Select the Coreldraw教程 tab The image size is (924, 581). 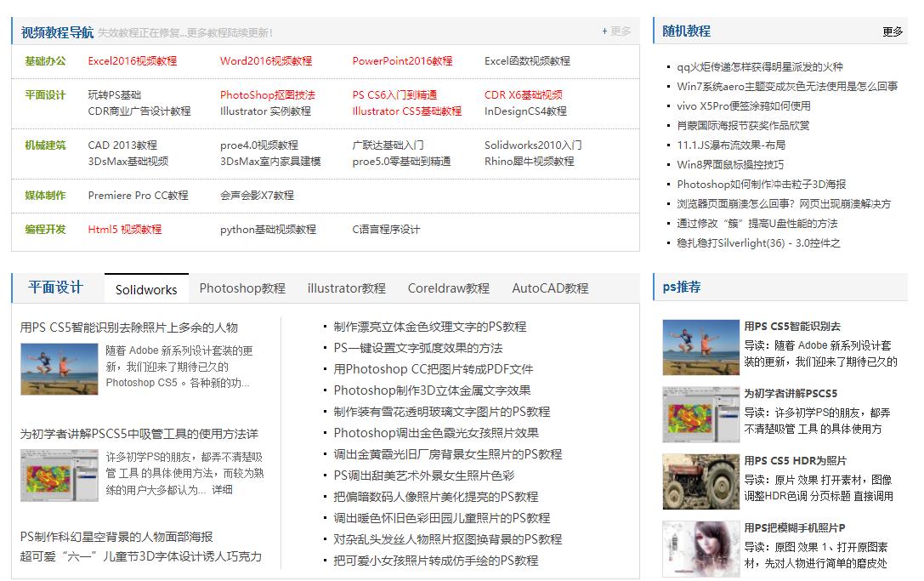point(448,288)
